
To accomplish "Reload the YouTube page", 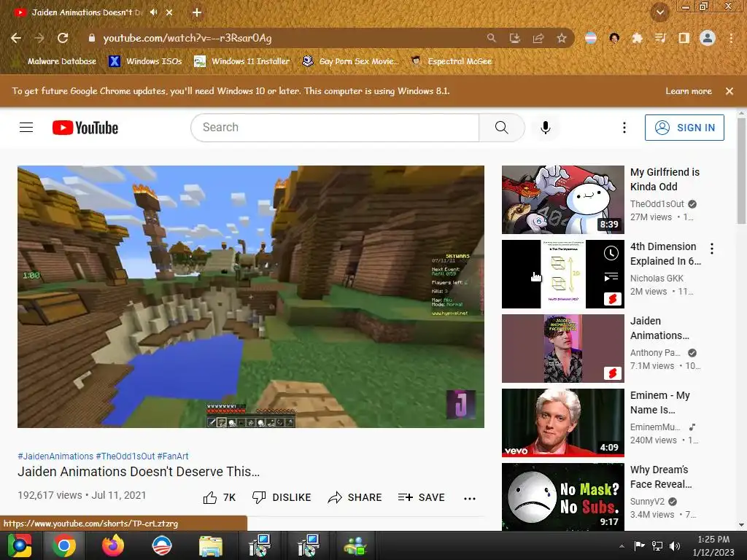I will click(x=63, y=38).
